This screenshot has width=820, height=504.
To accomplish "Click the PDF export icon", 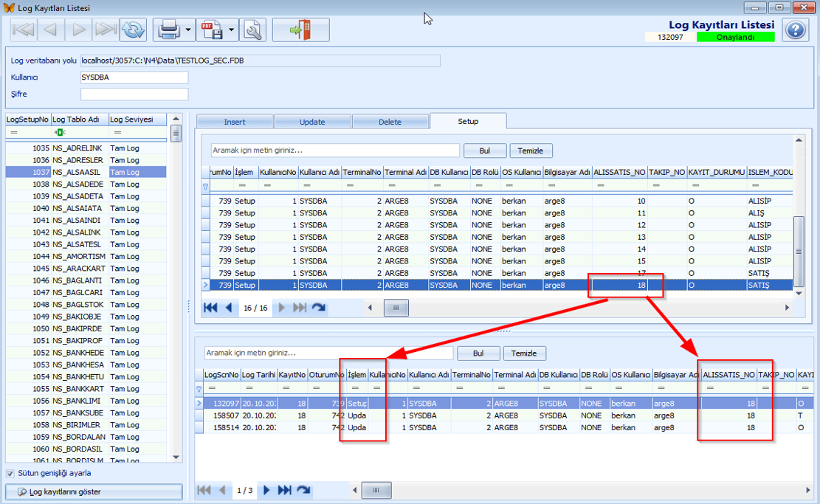I will (x=213, y=30).
